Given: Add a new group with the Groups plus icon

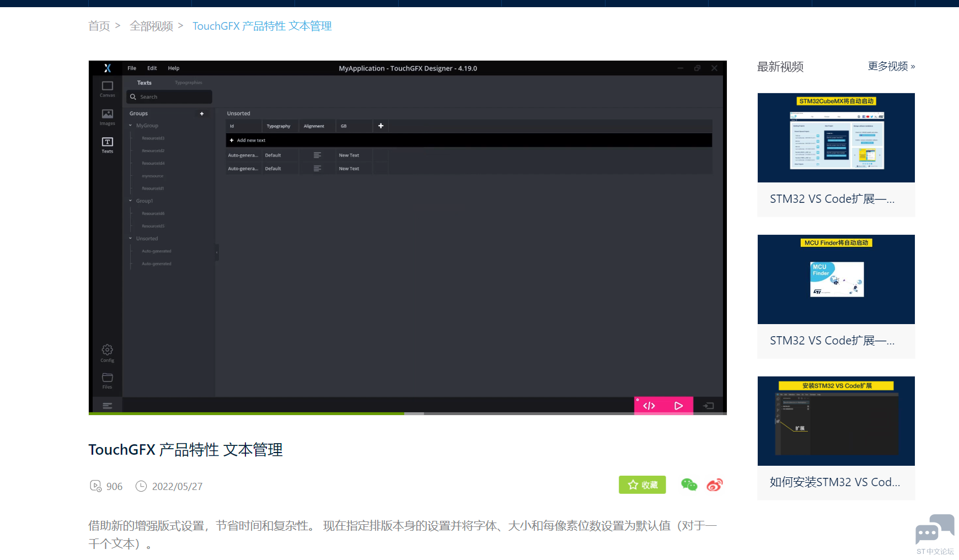Looking at the screenshot, I should tap(202, 114).
